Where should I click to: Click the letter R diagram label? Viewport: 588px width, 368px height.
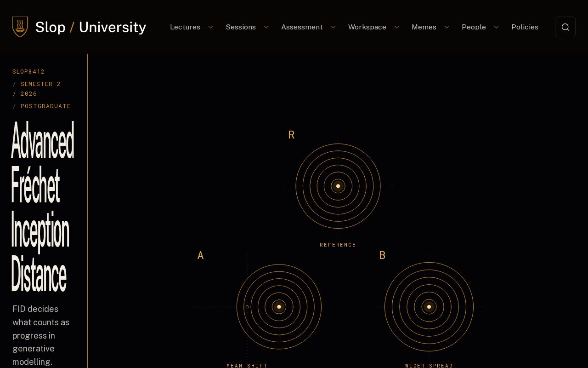click(x=291, y=135)
